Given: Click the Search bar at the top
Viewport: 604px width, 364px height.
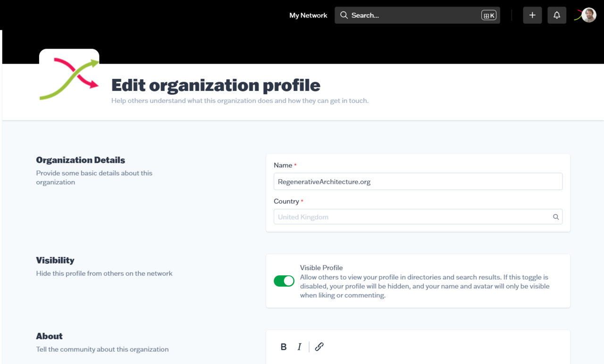Looking at the screenshot, I should (x=417, y=15).
